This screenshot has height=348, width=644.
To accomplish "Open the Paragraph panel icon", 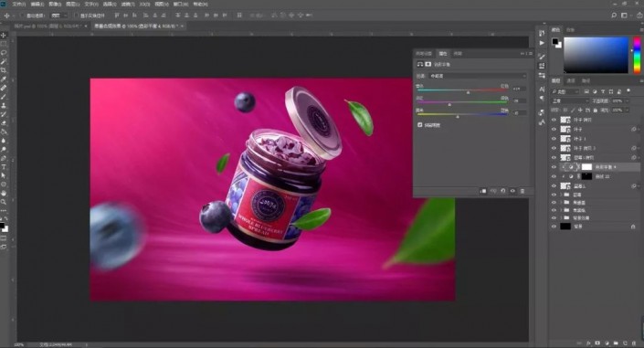I will [x=542, y=99].
